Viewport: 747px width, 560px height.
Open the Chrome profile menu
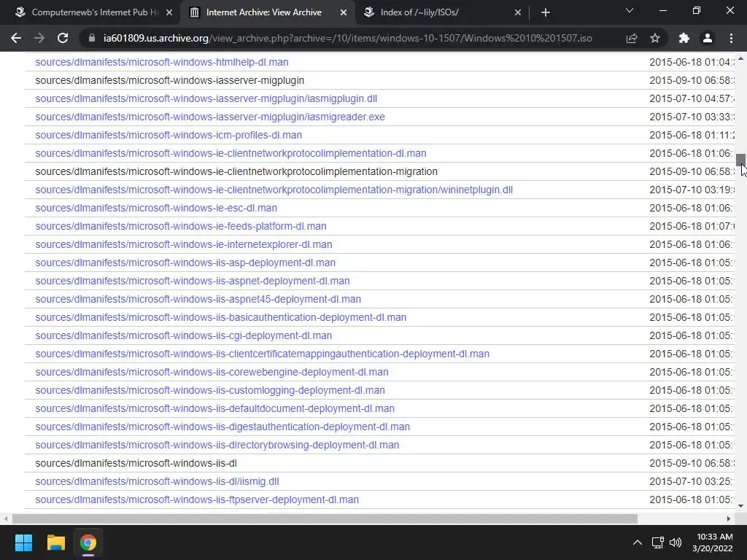708,38
